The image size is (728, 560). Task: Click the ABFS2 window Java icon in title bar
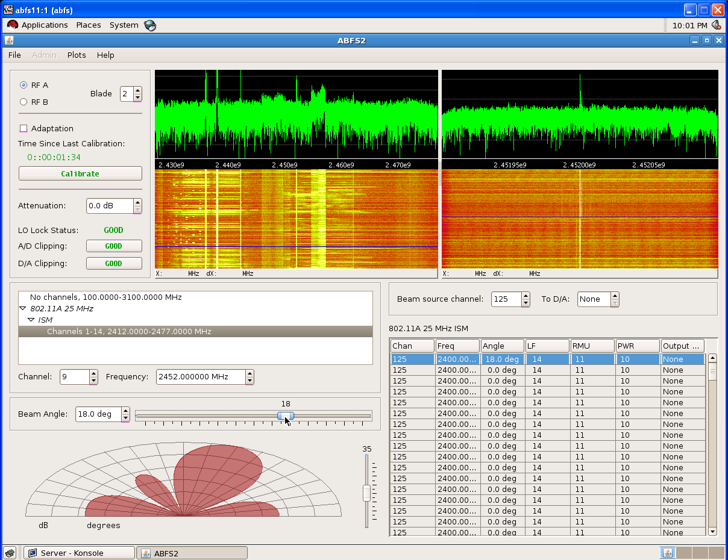[x=9, y=40]
